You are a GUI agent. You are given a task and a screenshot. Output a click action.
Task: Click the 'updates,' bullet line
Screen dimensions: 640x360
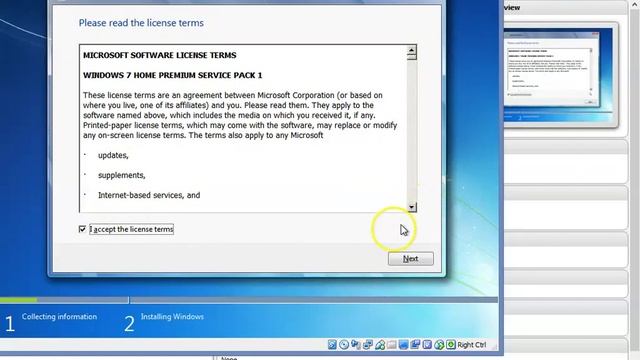click(x=113, y=156)
